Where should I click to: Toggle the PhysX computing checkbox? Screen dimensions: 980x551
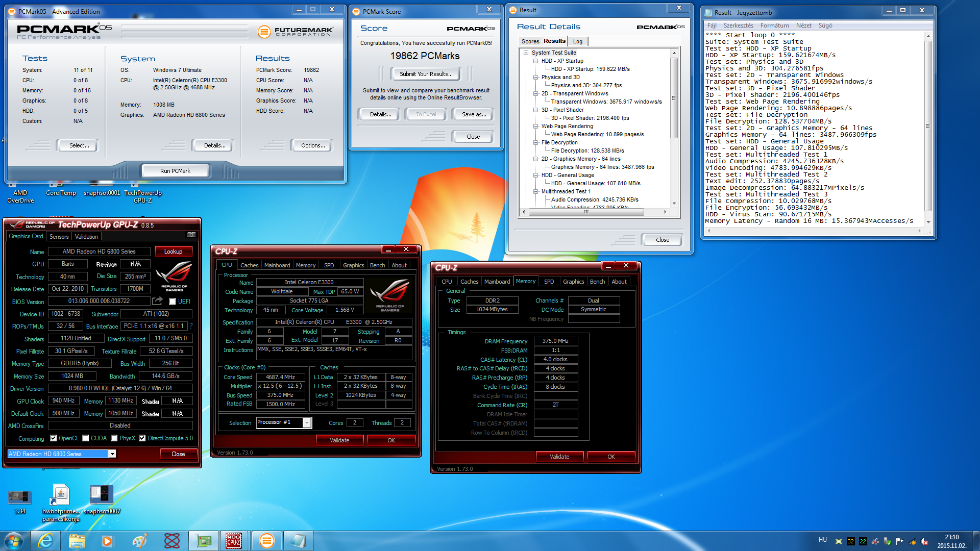(114, 438)
